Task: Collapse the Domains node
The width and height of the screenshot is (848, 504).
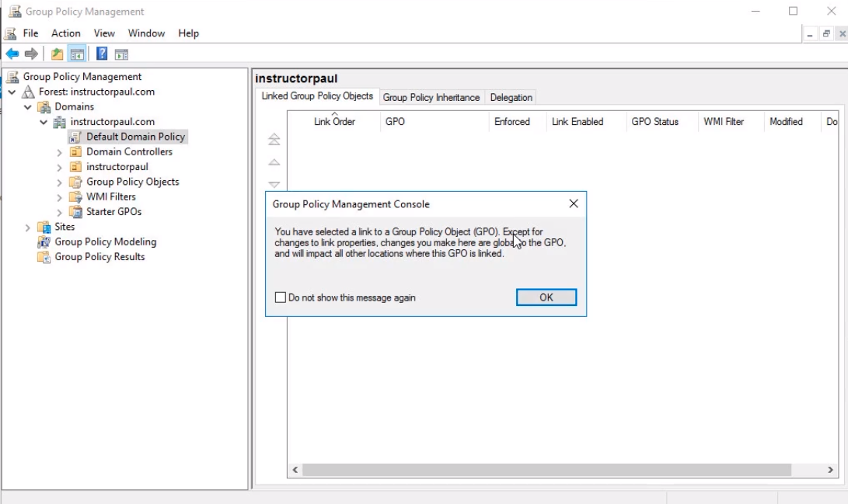Action: 27,107
